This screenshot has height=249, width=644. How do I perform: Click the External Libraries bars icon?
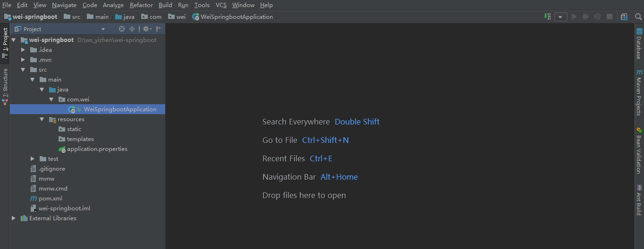point(24,218)
